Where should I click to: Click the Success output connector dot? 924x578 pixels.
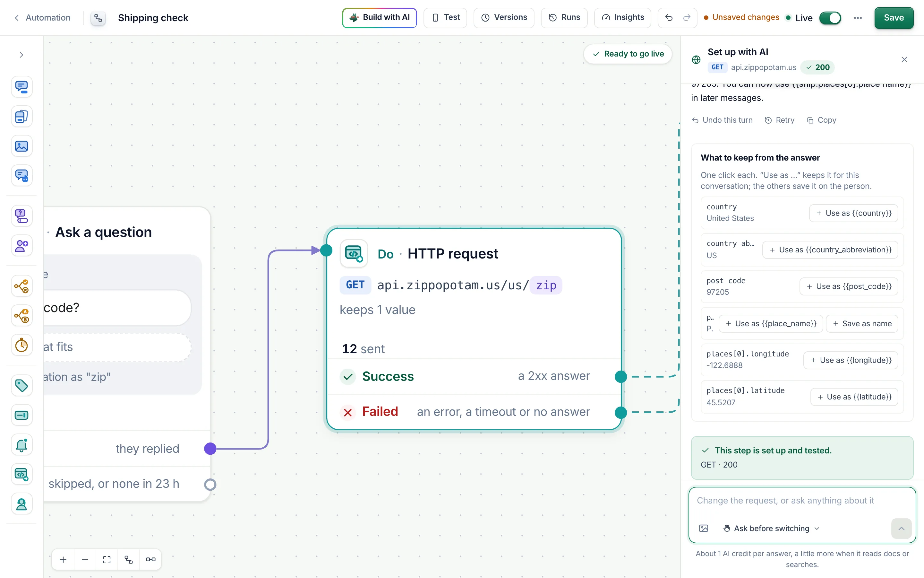coord(621,377)
